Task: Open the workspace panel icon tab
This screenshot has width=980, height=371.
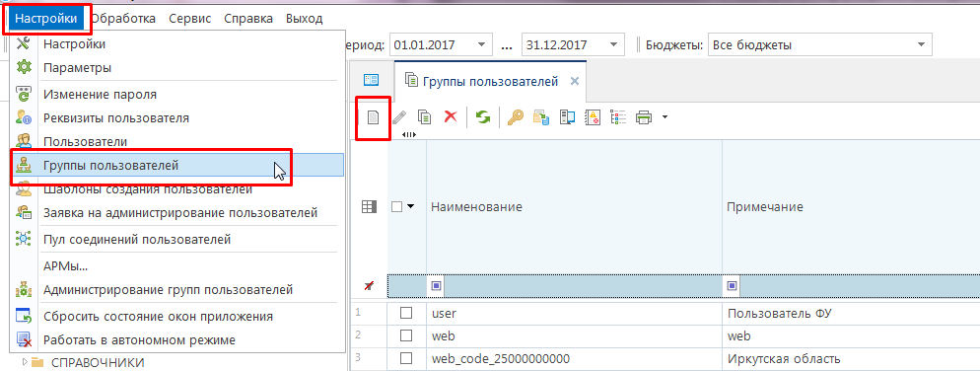Action: tap(372, 80)
